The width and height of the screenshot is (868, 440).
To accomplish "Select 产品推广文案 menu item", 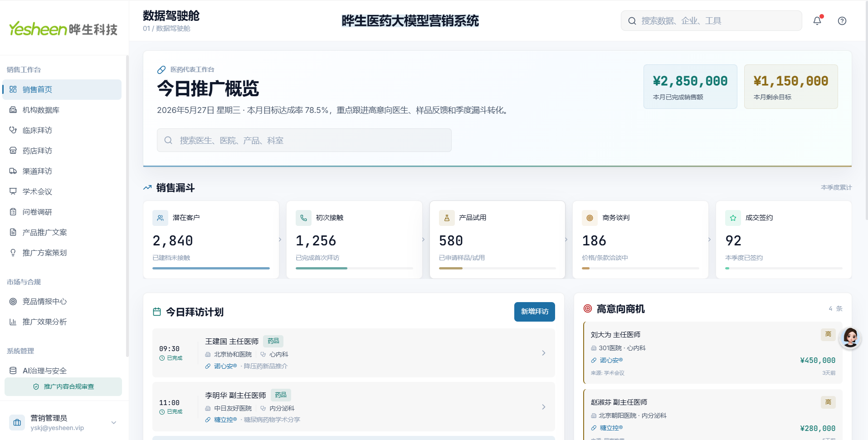I will tap(62, 232).
